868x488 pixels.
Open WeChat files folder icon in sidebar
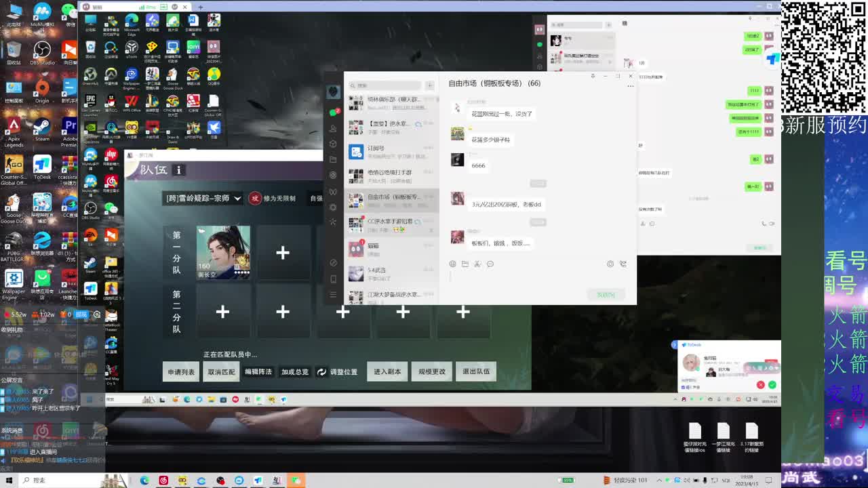click(333, 159)
